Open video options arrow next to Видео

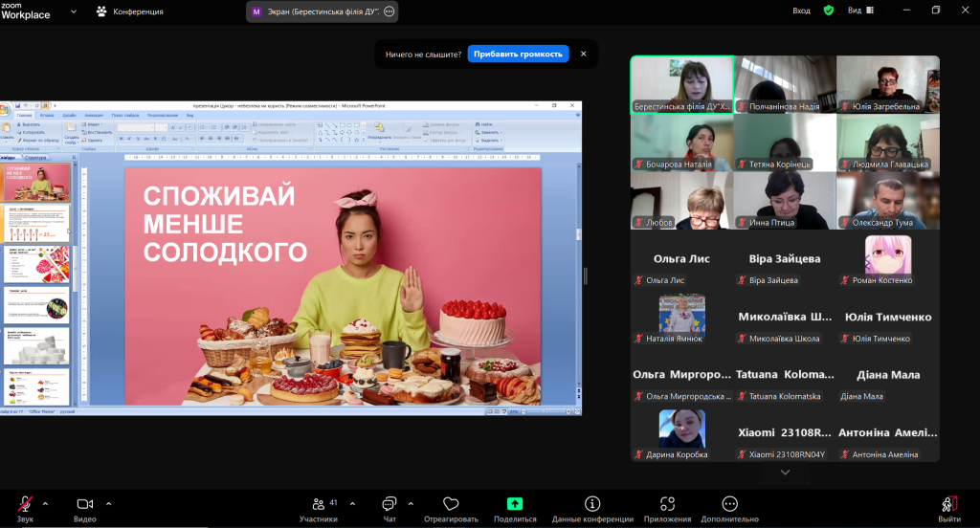tap(109, 504)
